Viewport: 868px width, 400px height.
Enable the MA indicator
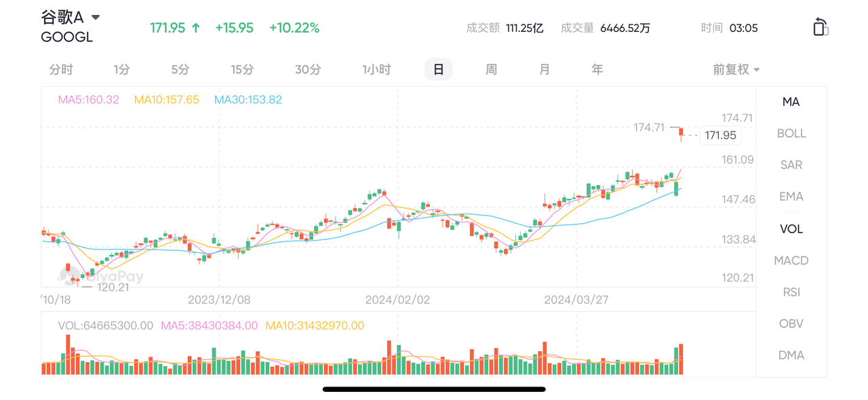[x=791, y=102]
